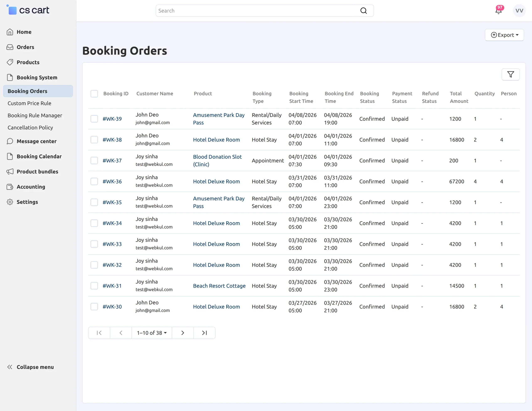
Task: Collapse the menu via Collapse menu control
Action: point(35,367)
